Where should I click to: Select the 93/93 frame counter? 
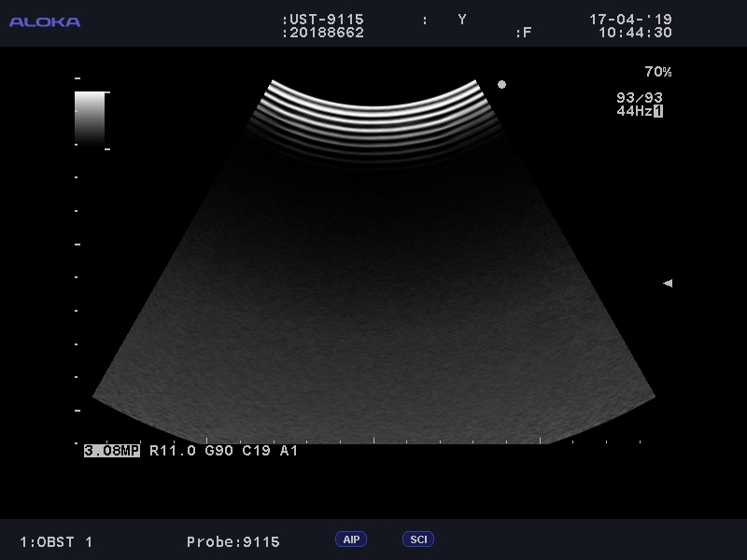pyautogui.click(x=640, y=98)
